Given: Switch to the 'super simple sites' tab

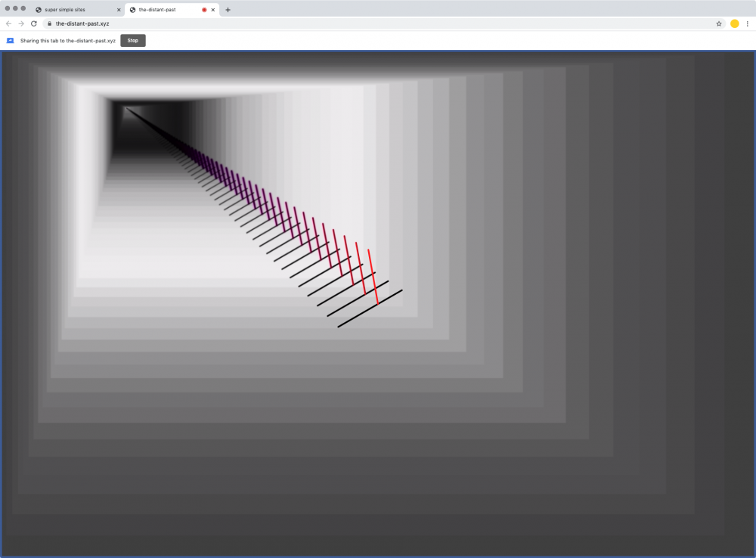Looking at the screenshot, I should 78,10.
